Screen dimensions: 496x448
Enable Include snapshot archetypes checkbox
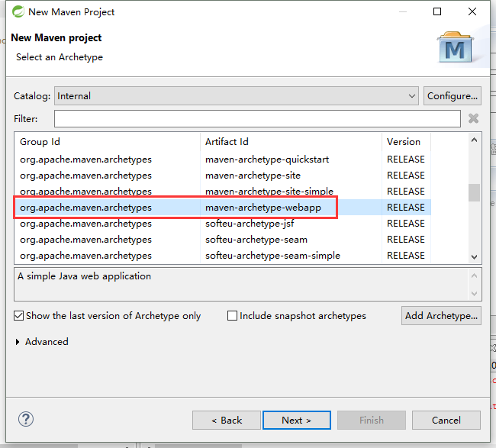[x=232, y=315]
